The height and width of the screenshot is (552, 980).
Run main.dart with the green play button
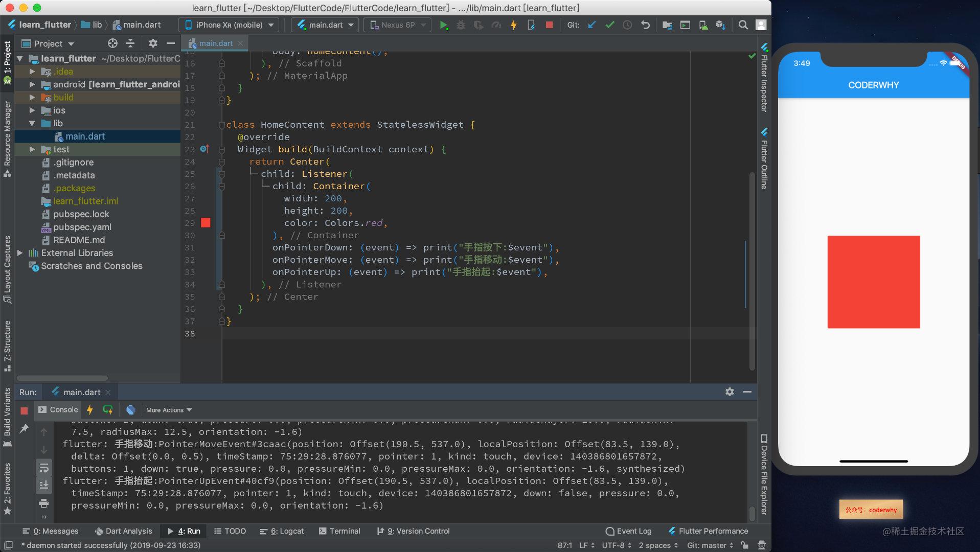click(x=444, y=25)
